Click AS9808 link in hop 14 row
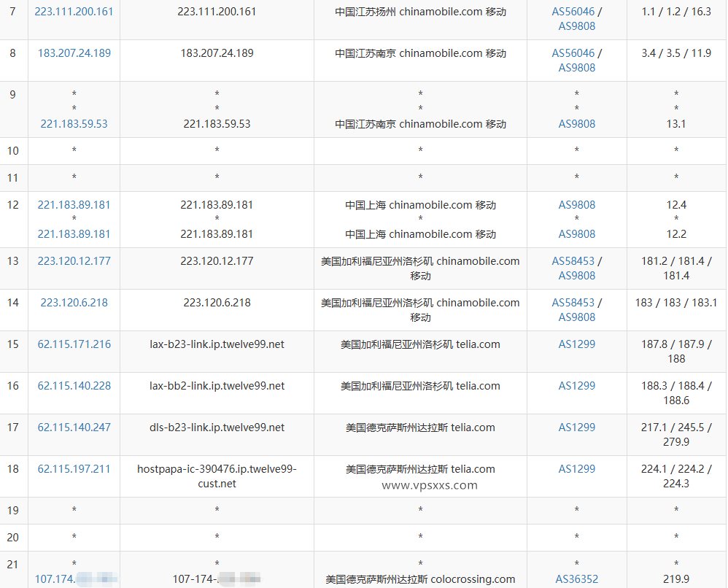The height and width of the screenshot is (588, 728). pyautogui.click(x=577, y=317)
